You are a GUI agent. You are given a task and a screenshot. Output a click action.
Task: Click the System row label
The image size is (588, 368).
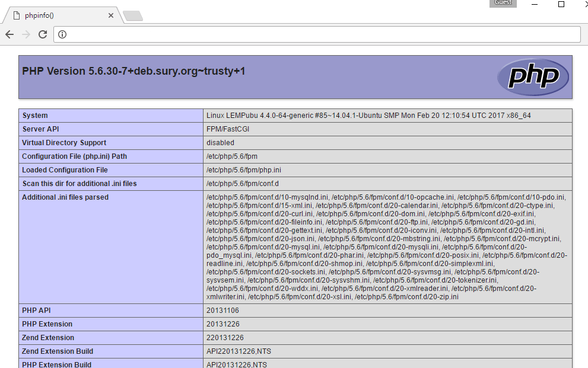(x=35, y=116)
